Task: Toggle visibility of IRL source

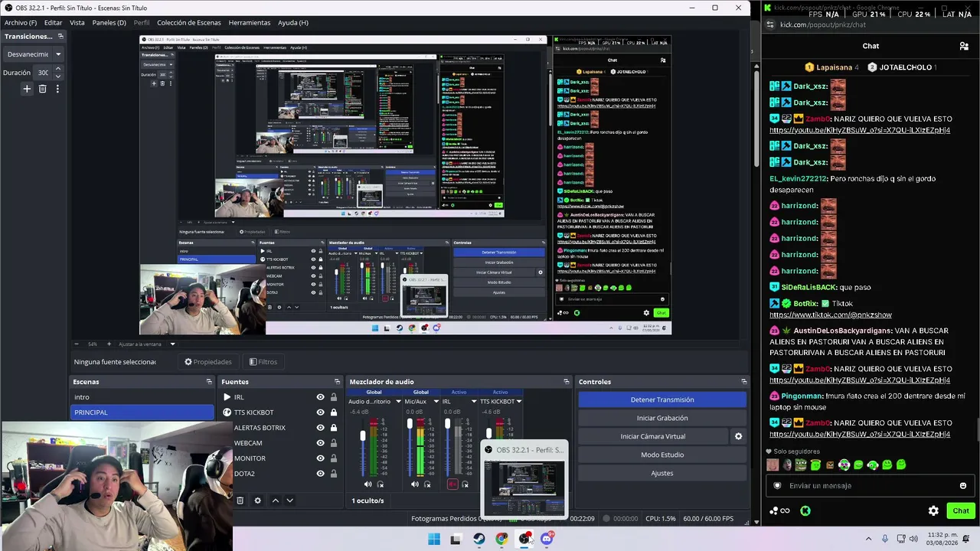Action: click(x=320, y=397)
